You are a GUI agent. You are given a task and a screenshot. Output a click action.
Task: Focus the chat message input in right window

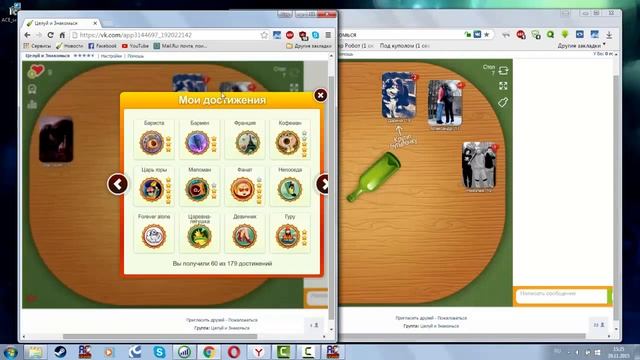(562, 296)
